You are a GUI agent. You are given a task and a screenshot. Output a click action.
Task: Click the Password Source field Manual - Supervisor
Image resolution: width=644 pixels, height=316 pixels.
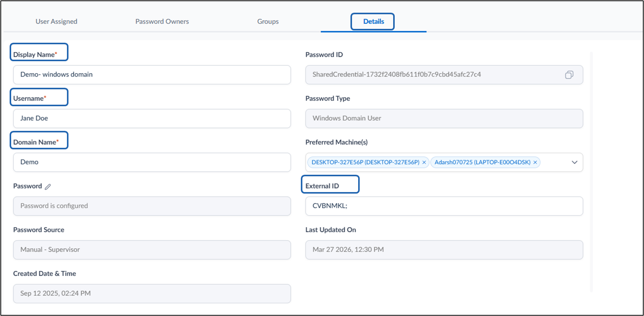[x=152, y=250]
